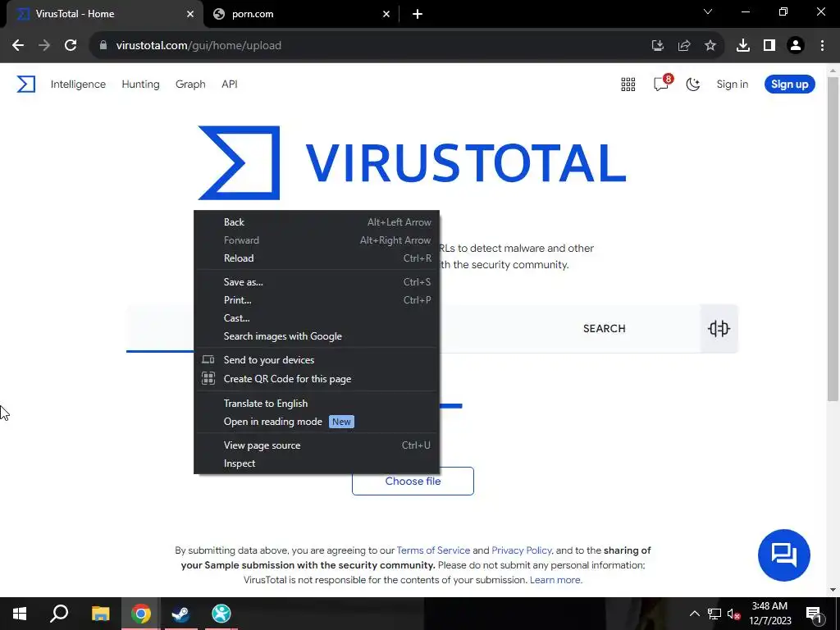
Task: Click the muted volume tray icon
Action: coord(734,614)
